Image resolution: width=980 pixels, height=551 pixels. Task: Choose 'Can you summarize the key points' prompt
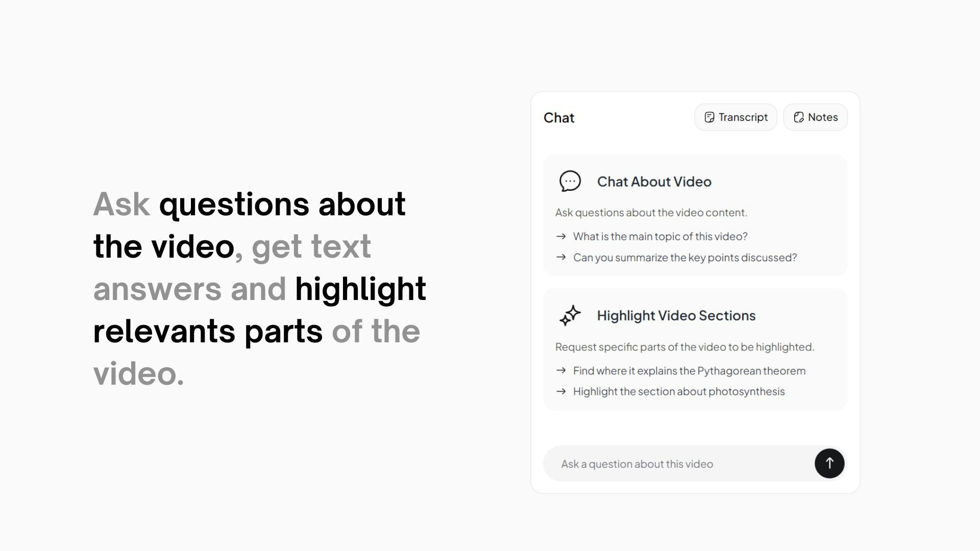coord(684,257)
